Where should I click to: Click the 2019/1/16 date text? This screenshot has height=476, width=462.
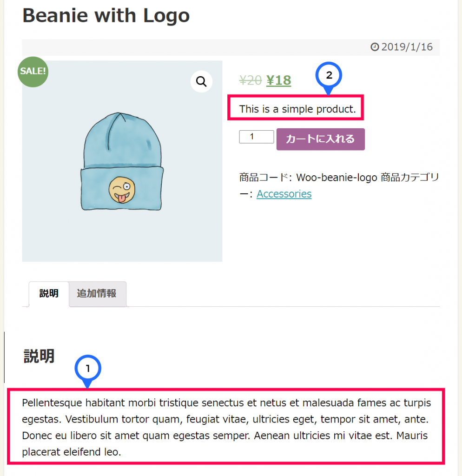[x=407, y=47]
